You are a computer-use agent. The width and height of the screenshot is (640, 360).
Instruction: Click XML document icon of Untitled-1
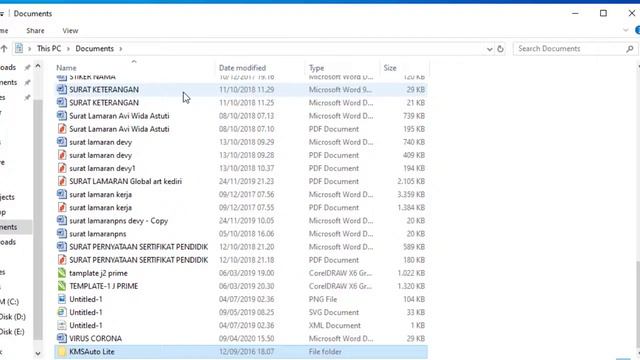point(62,325)
